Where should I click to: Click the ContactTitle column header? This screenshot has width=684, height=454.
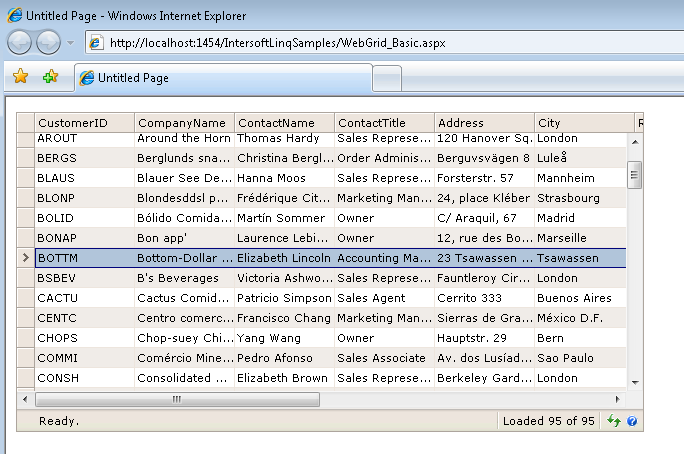[x=384, y=123]
